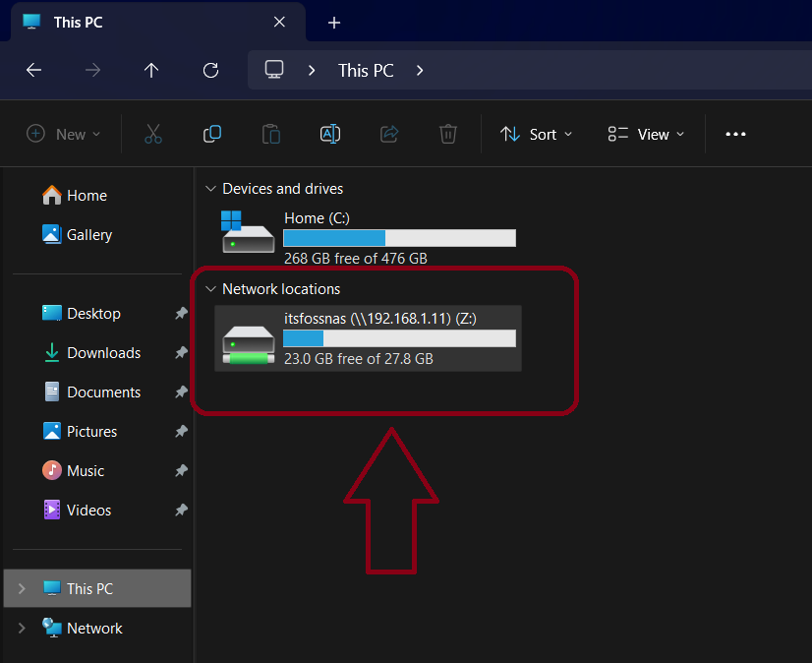Click the Share icon in toolbar
Screen dimensions: 812x663
(389, 135)
